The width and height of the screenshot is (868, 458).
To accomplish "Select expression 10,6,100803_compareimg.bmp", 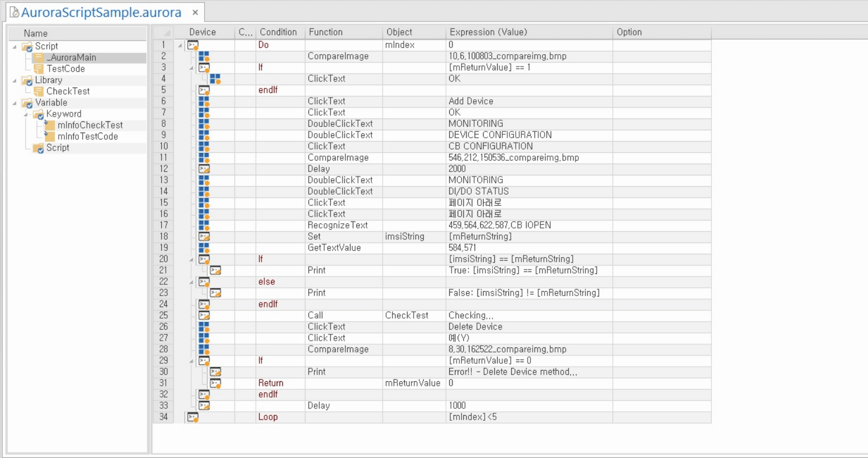I will click(x=529, y=56).
